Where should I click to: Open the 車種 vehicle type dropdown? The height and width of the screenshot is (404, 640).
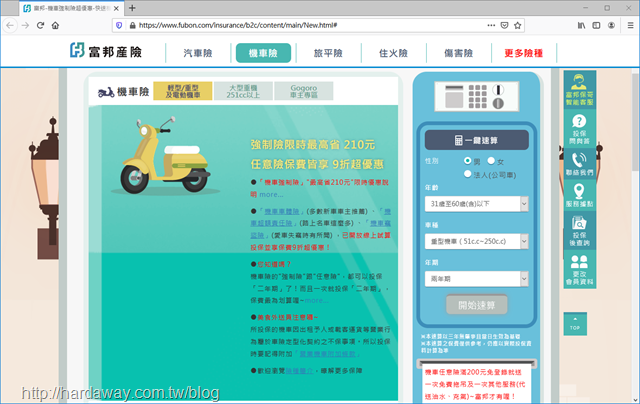tap(476, 241)
